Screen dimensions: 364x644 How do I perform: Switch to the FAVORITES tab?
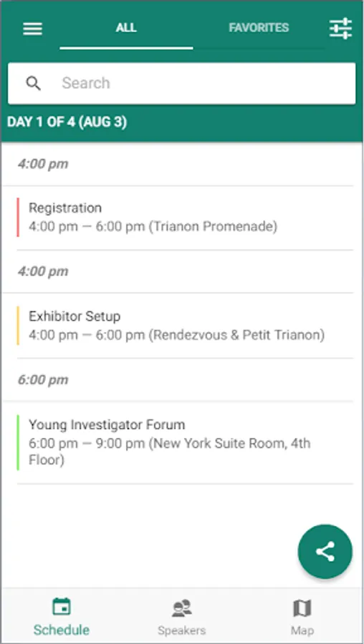coord(259,28)
